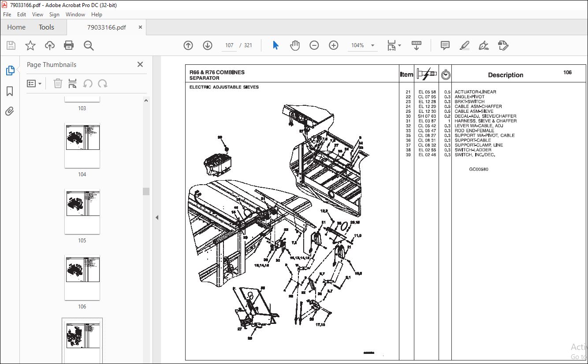
Task: Click the Save file icon
Action: 11,45
